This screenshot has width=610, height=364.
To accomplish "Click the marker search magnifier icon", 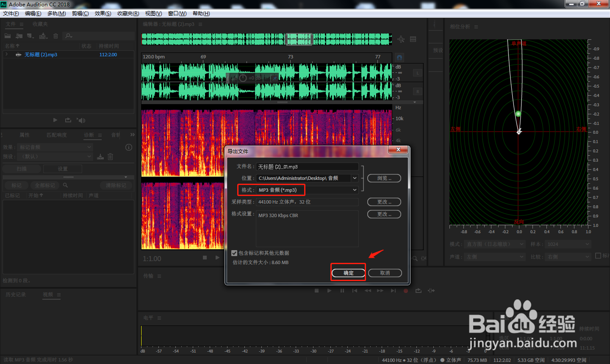I will click(x=65, y=185).
